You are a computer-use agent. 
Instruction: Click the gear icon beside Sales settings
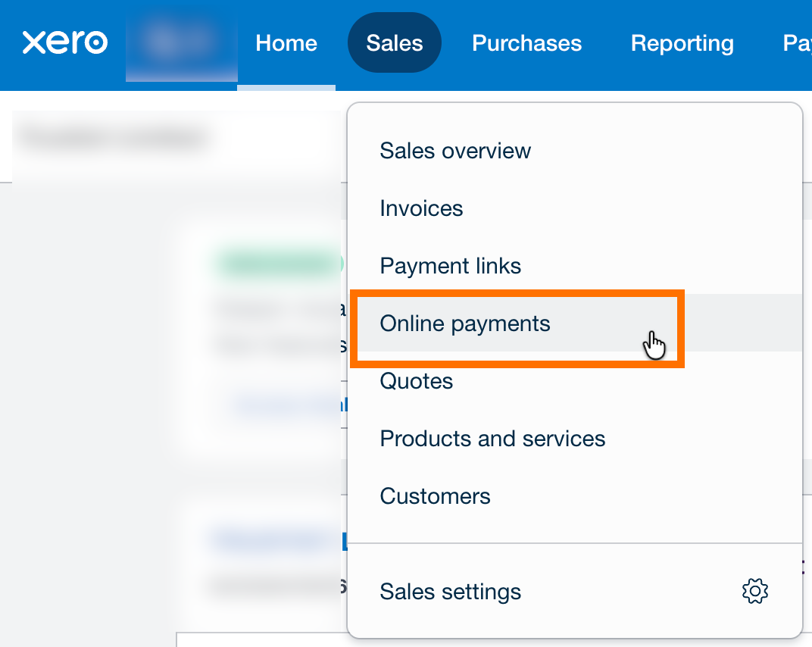click(x=754, y=591)
